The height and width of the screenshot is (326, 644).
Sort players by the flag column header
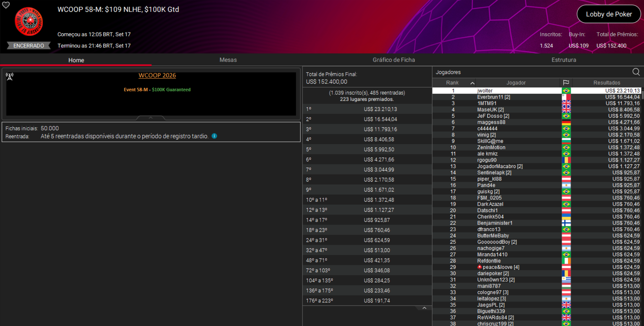point(566,83)
